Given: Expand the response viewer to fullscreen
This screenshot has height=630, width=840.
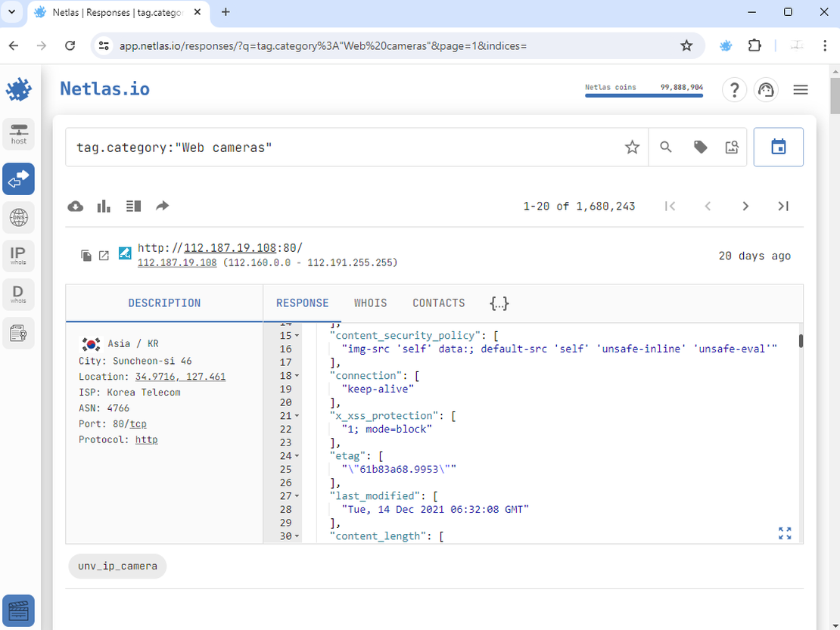Looking at the screenshot, I should click(x=785, y=533).
